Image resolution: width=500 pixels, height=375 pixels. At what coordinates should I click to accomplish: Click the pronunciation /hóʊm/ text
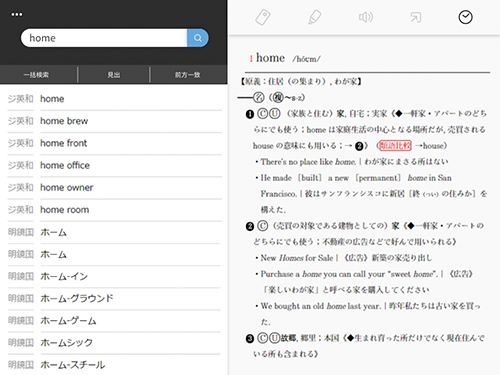306,59
